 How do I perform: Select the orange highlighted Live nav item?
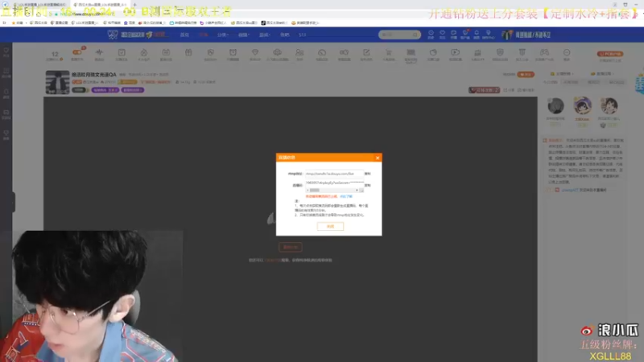[x=204, y=35]
